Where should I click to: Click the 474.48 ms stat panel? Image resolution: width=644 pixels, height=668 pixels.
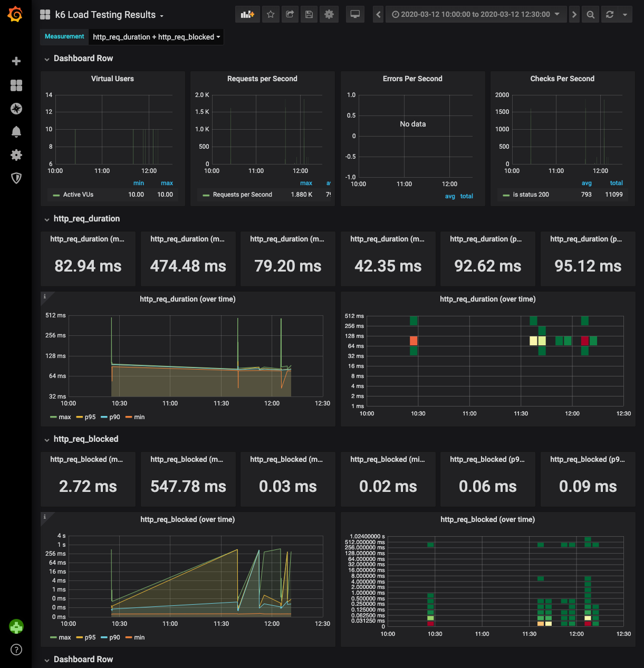pos(188,259)
